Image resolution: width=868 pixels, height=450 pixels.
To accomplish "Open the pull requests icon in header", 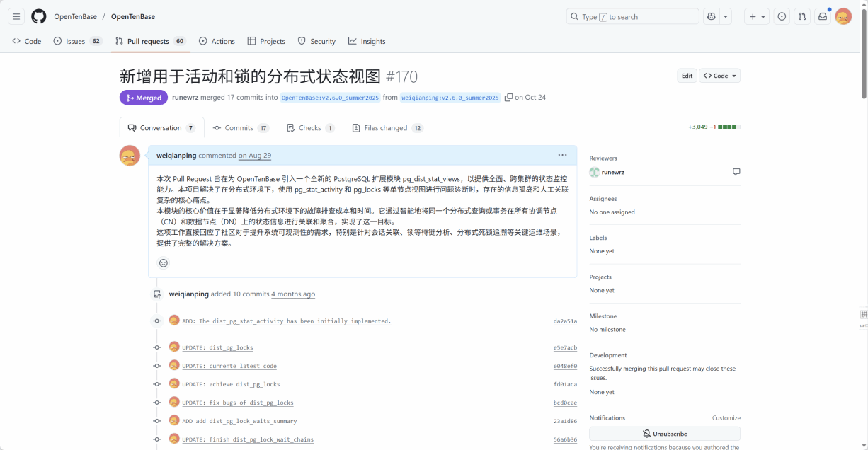I will tap(802, 16).
